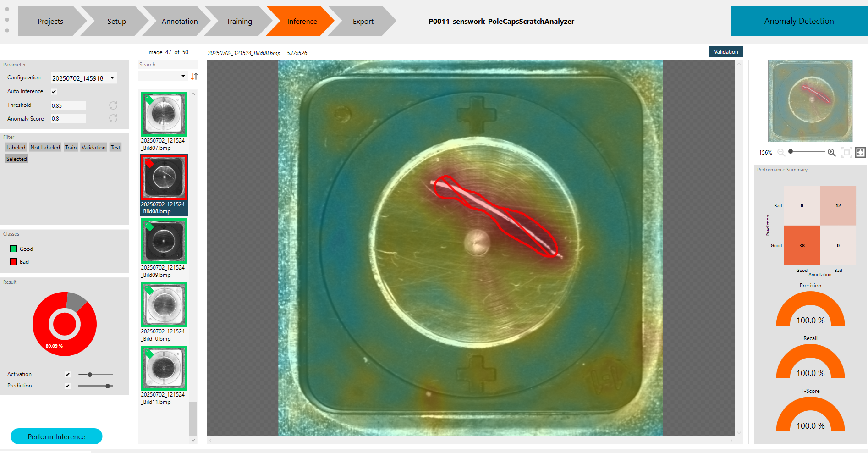This screenshot has height=453, width=868.
Task: Click the Anomaly Score input field
Action: coord(68,118)
